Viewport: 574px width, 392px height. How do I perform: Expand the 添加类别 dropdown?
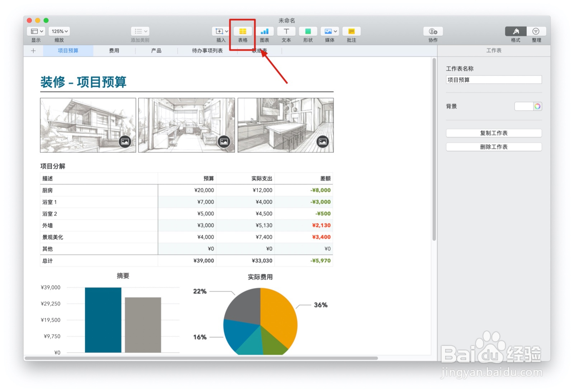(x=140, y=31)
